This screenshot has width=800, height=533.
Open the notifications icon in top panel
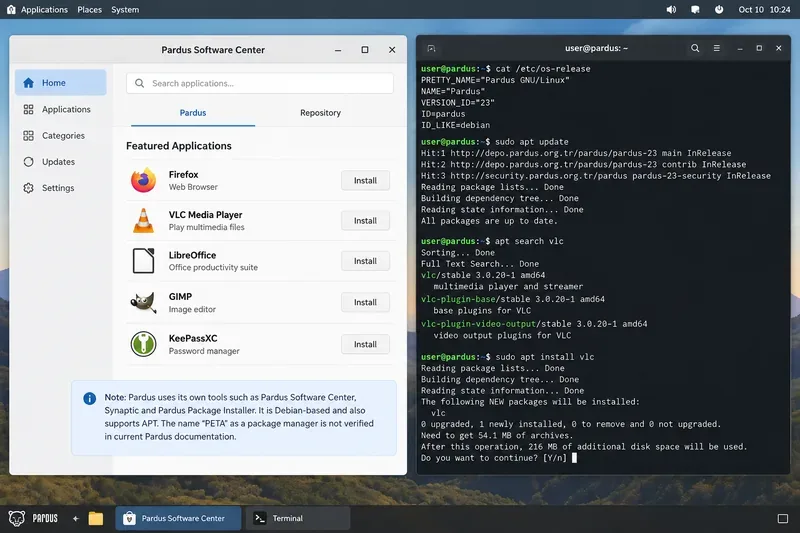tap(695, 10)
